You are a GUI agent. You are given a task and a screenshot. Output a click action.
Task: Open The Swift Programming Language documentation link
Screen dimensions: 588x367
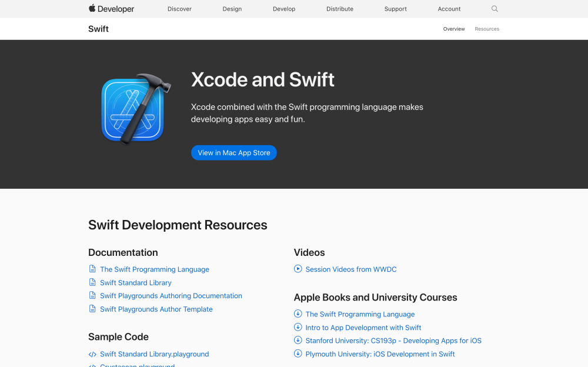point(155,269)
